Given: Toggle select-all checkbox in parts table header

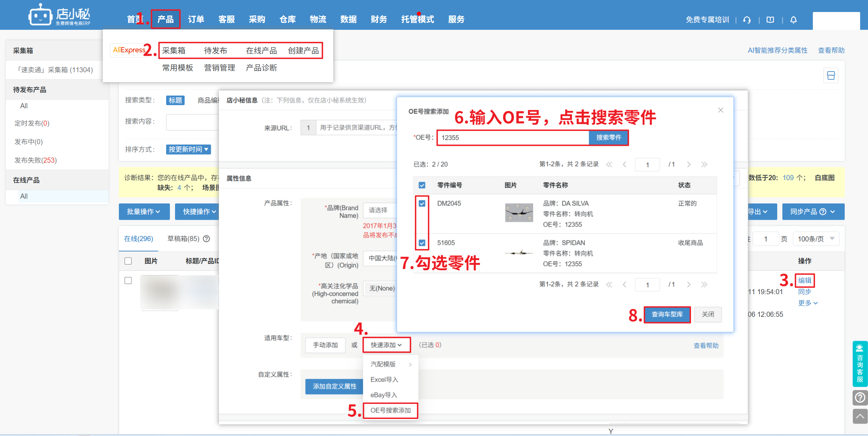Looking at the screenshot, I should [x=422, y=185].
